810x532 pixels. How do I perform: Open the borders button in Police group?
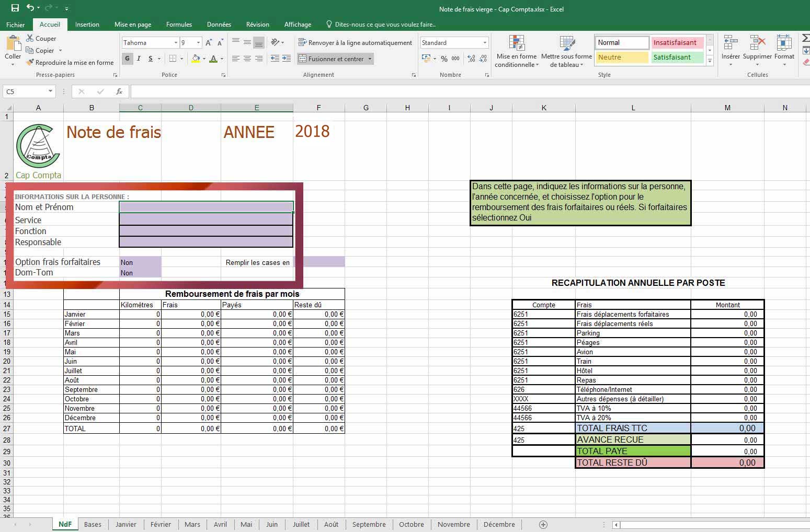[173, 59]
